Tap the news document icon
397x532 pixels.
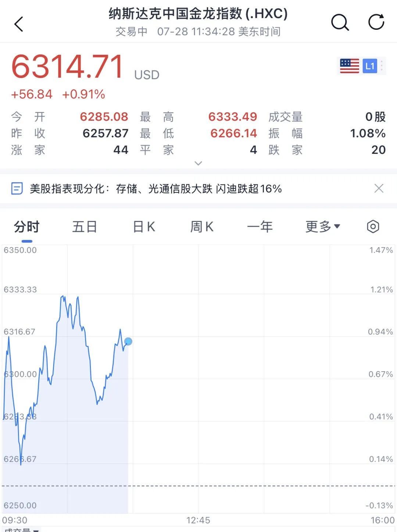(17, 189)
